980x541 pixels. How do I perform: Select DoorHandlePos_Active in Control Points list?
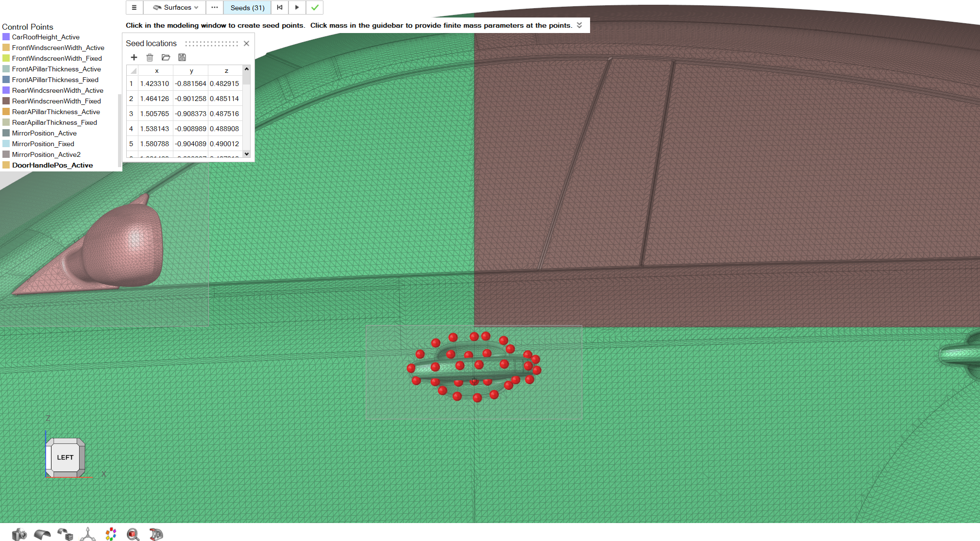pyautogui.click(x=52, y=165)
